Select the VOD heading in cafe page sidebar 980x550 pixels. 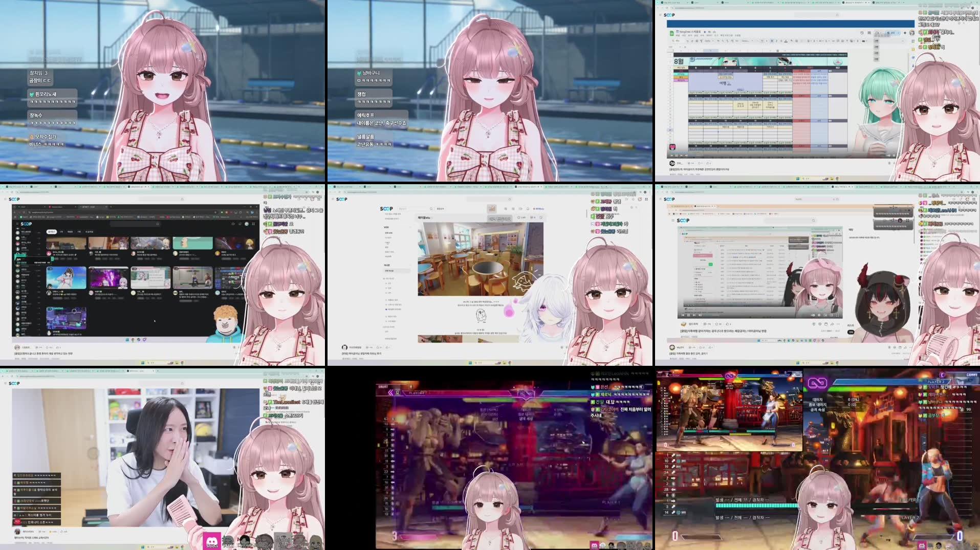point(387,227)
